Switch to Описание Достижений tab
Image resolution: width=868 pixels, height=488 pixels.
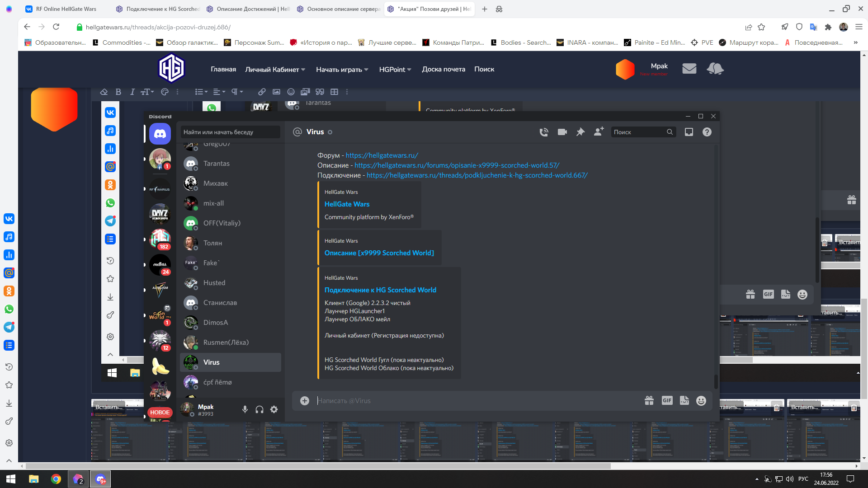[x=248, y=9]
